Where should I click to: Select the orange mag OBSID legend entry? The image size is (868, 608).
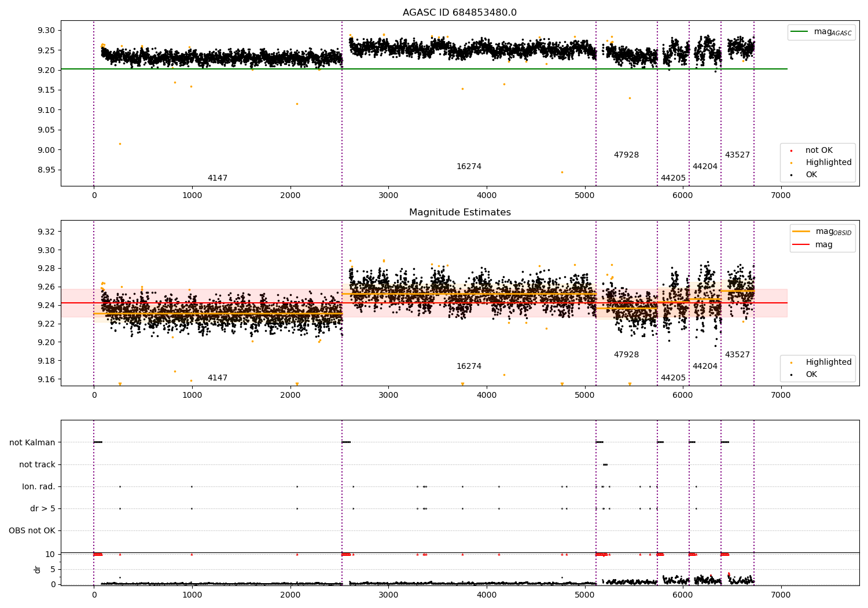822,232
